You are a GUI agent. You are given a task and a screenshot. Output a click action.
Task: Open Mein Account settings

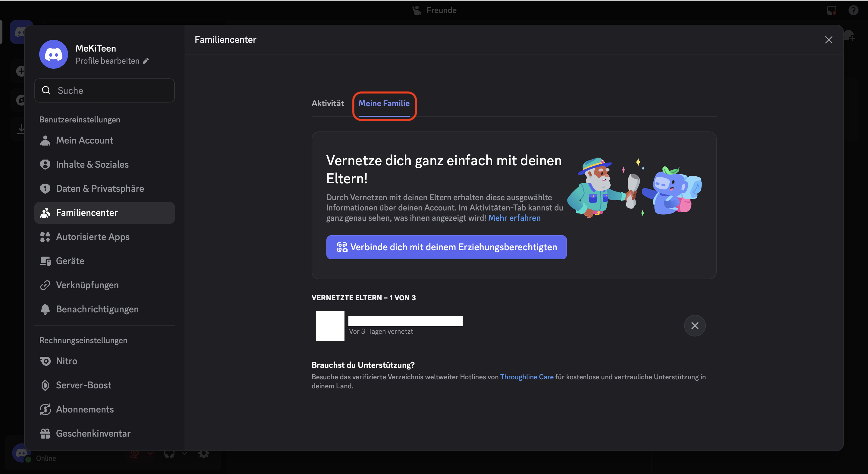pos(84,140)
